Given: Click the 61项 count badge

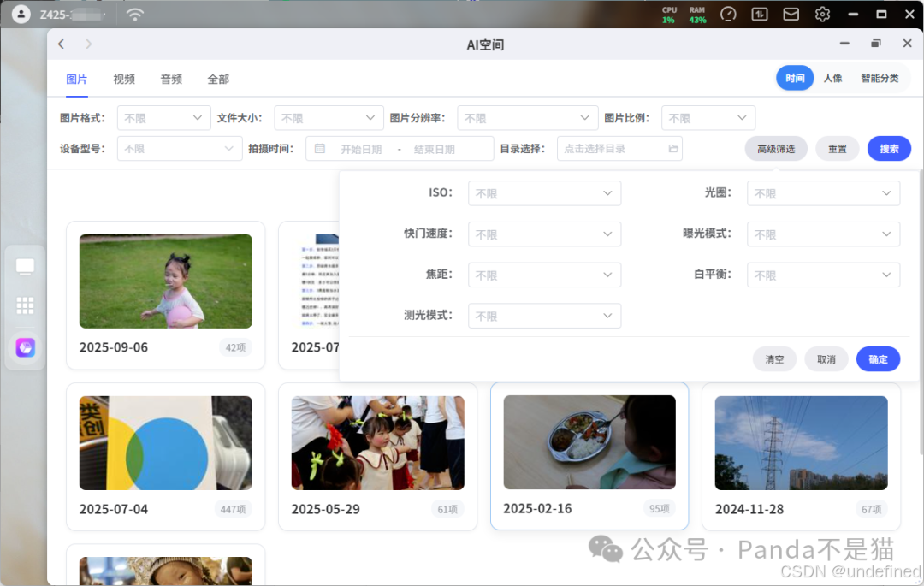Looking at the screenshot, I should (x=447, y=509).
